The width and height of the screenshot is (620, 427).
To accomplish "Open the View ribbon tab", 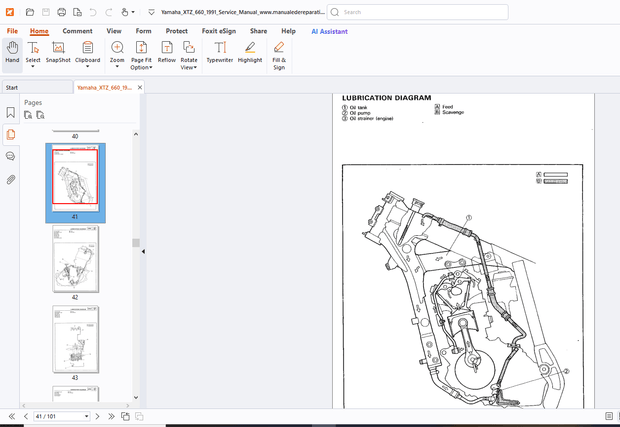I will click(114, 31).
